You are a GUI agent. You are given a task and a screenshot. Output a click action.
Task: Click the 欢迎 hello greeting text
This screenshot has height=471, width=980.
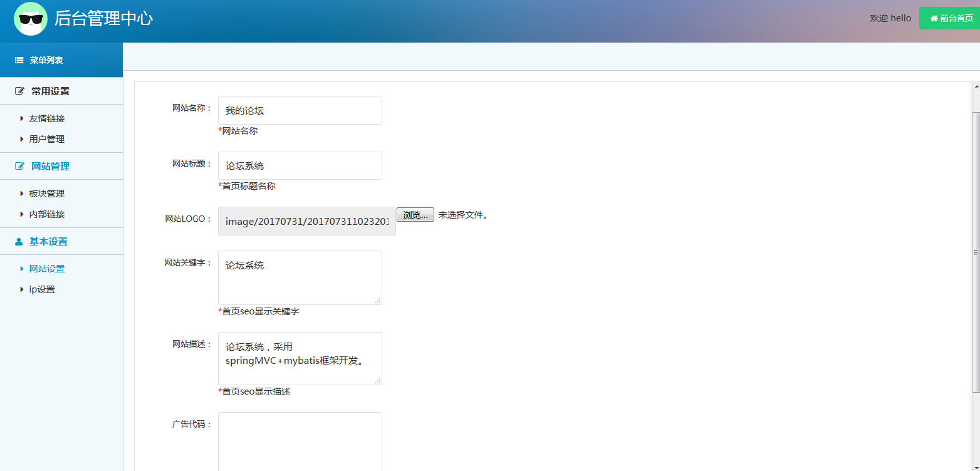coord(890,18)
